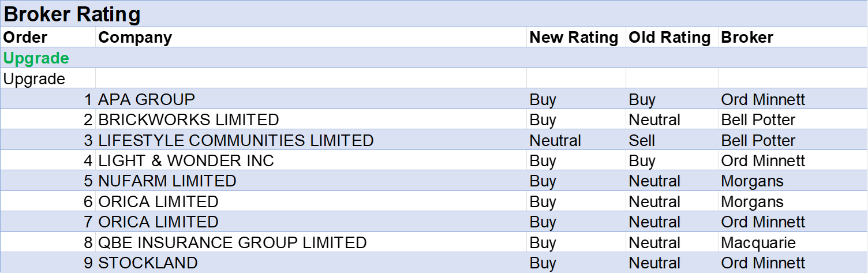The width and height of the screenshot is (868, 273).
Task: Select row number 7 beside Orica
Action: (x=88, y=222)
